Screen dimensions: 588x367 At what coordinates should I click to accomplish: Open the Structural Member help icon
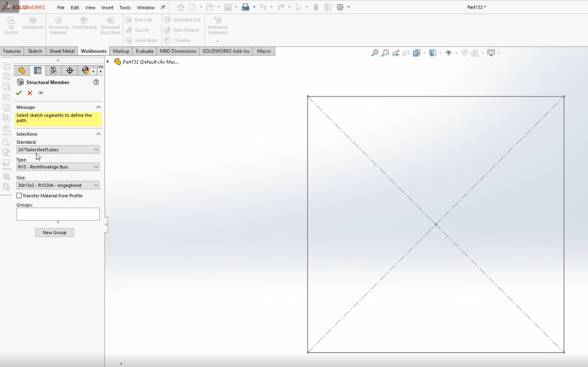pyautogui.click(x=96, y=82)
